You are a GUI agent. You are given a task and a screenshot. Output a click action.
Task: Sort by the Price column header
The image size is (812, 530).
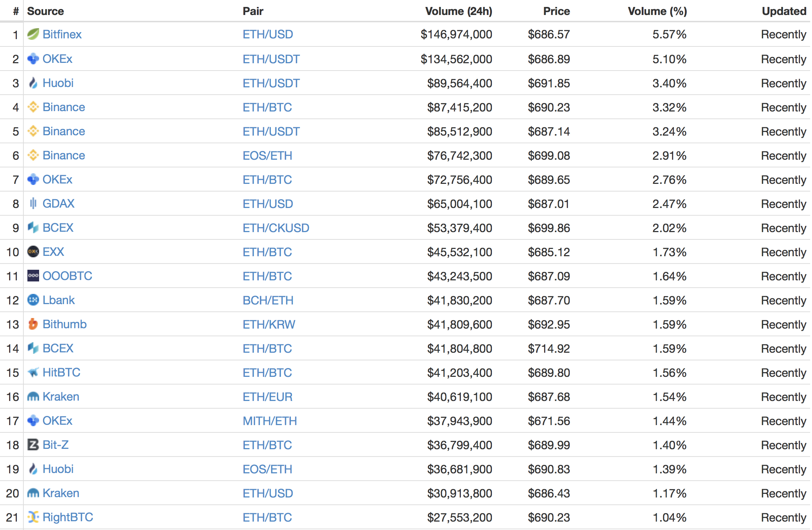click(557, 11)
